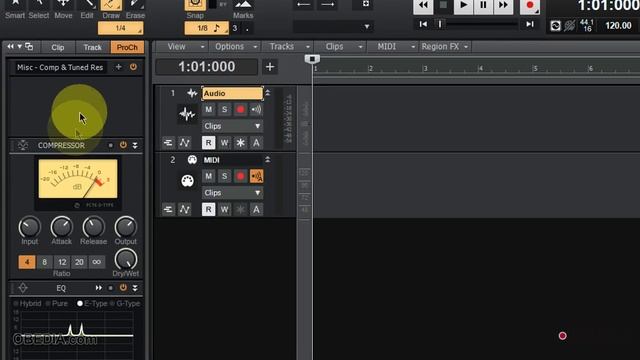
Task: Click the MIDI track palette icon
Action: point(187,181)
